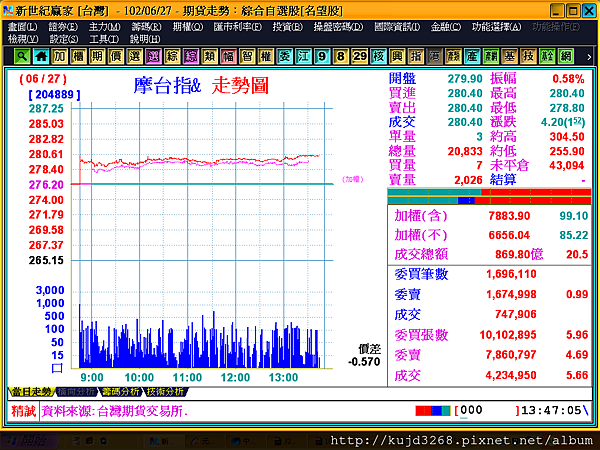Open the 證券(E) menu
Viewport: 600px width, 450px height.
coord(63,27)
